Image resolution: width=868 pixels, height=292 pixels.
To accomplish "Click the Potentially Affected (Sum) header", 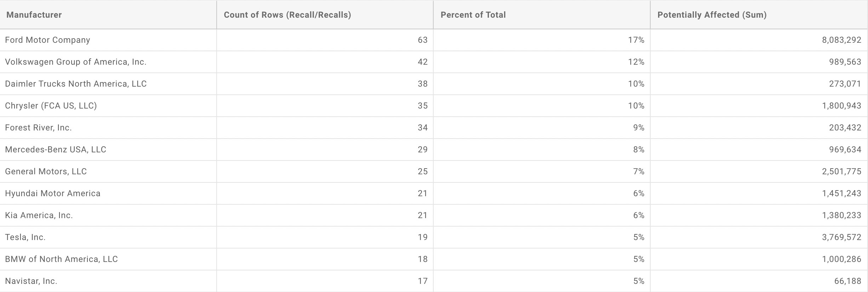I will coord(759,14).
